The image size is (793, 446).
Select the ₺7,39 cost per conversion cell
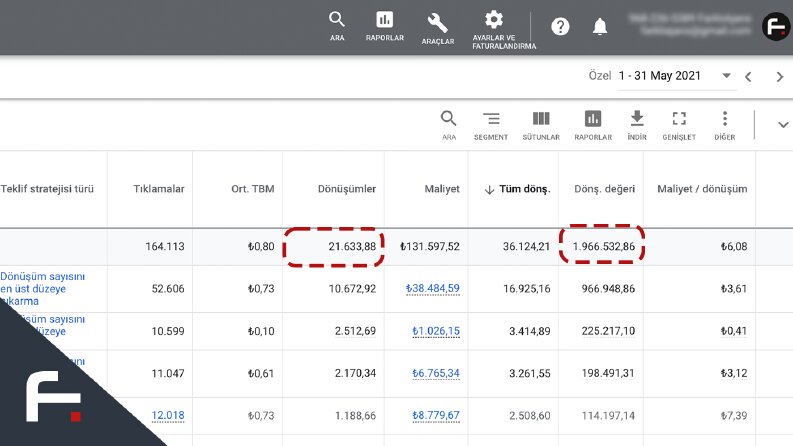[x=734, y=416]
